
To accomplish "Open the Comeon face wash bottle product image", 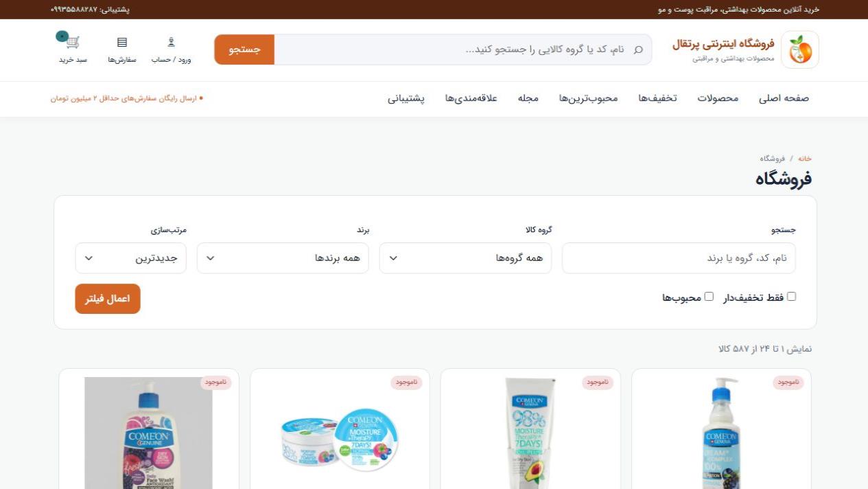I will coord(149,433).
